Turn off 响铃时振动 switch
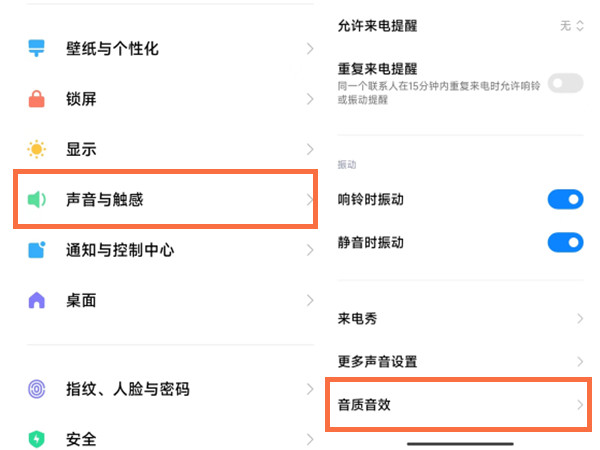 (565, 200)
